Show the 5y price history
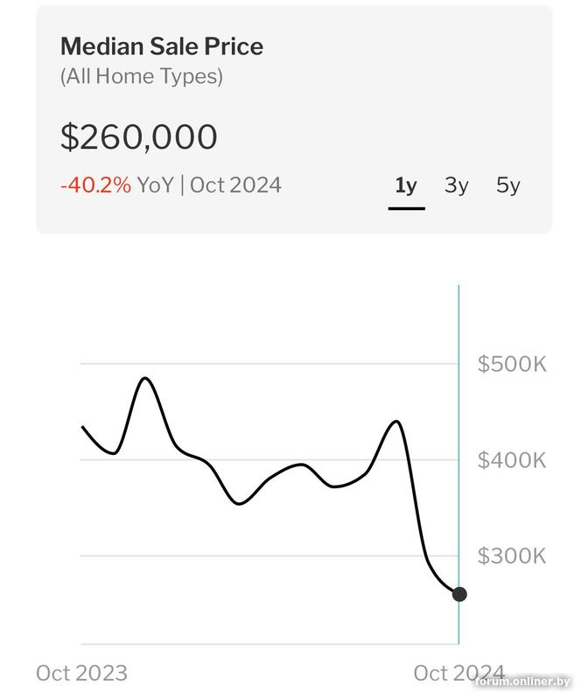Viewport: 588px width, 700px height. coord(508,185)
